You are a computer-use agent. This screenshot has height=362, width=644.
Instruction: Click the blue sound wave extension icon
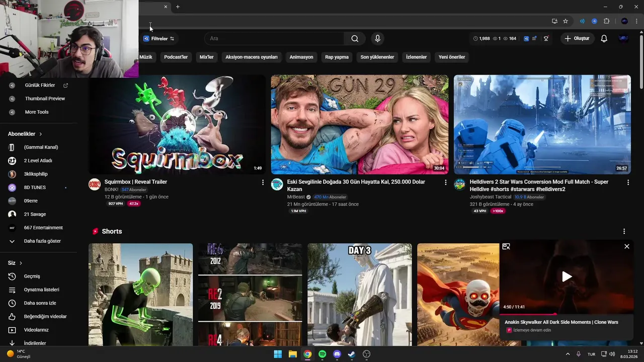tap(582, 21)
